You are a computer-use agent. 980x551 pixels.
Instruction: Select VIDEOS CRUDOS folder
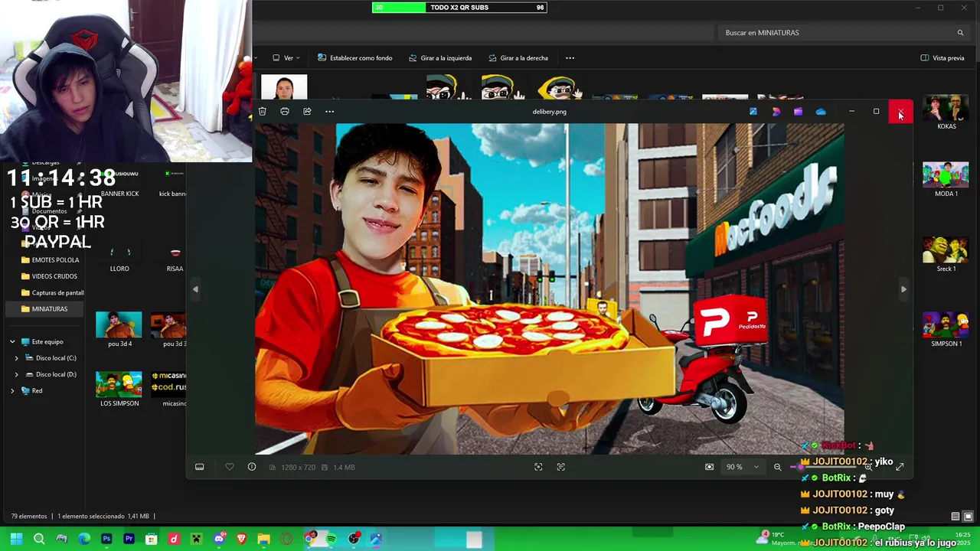49,276
